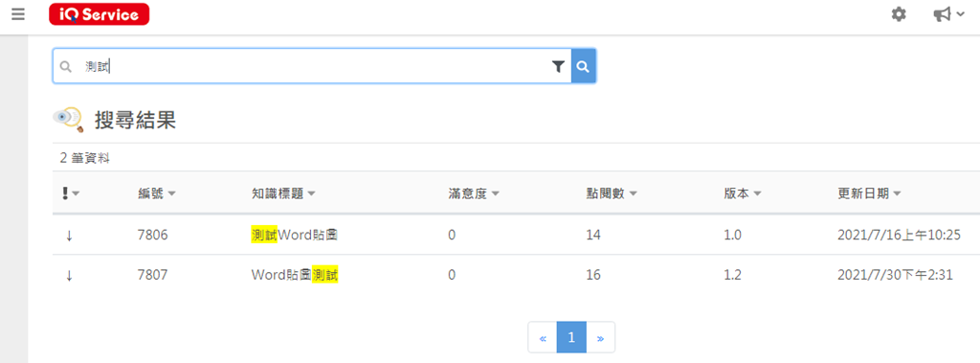Sort by 編號 column

(157, 193)
